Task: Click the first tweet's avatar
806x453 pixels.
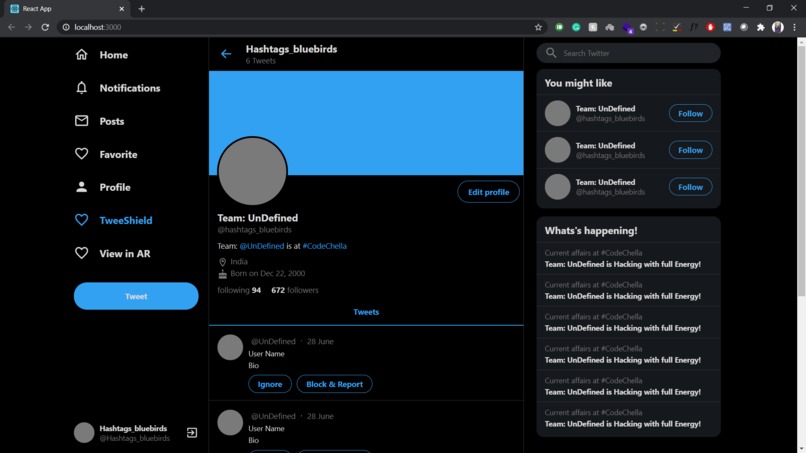Action: click(x=230, y=347)
